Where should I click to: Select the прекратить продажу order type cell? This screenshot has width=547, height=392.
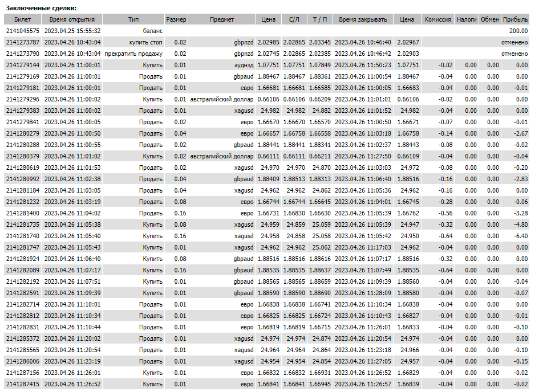[133, 54]
